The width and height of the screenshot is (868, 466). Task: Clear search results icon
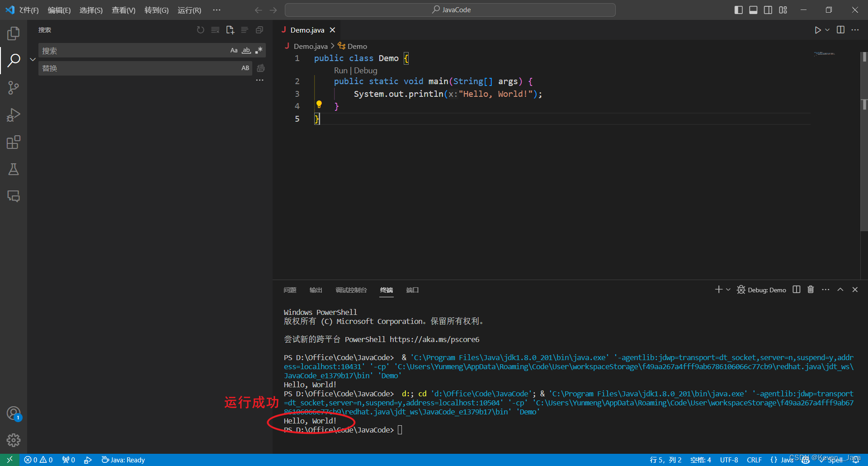point(215,30)
